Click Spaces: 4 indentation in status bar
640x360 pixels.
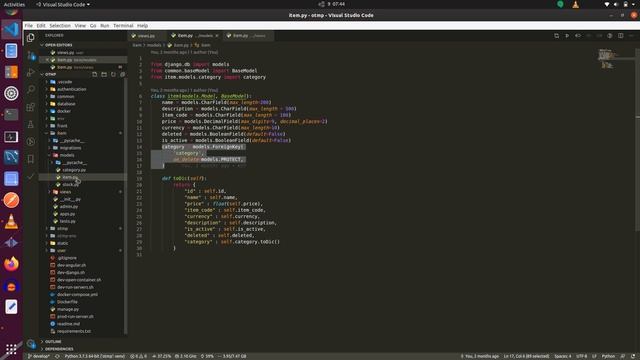[x=562, y=356]
